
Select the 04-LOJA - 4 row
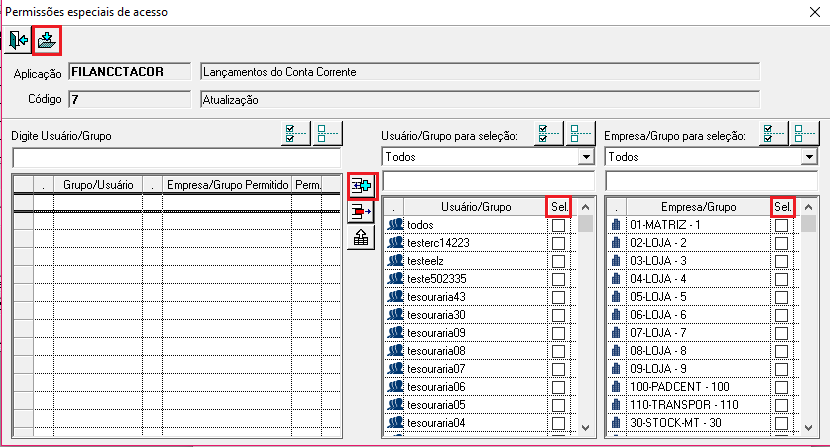[703, 279]
